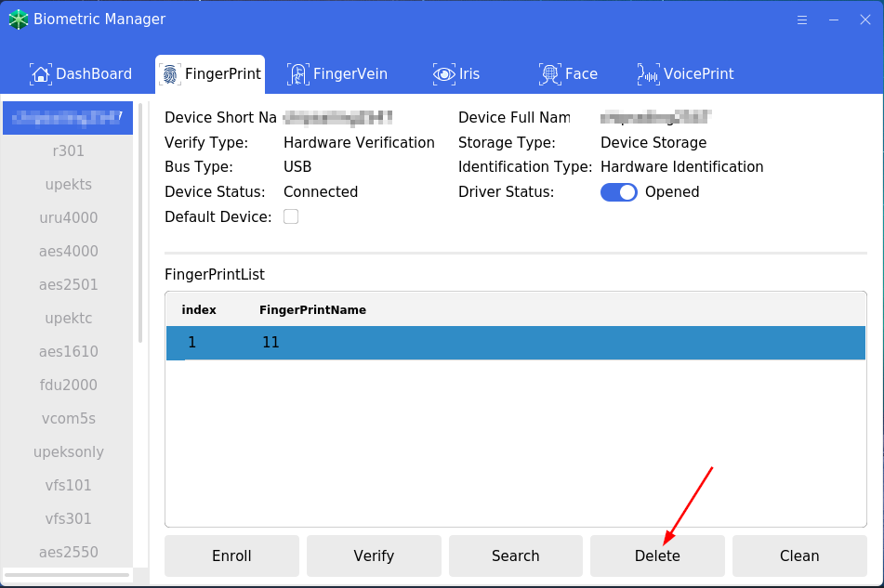
Task: Select aes1610 device in the list
Action: [68, 351]
